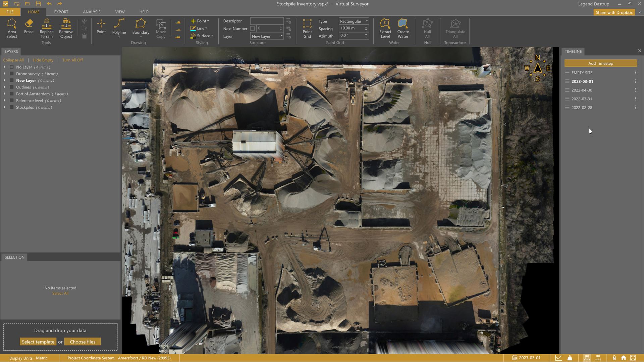Screen dimensions: 644x362
Task: Open the Layer dropdown showing New Layer
Action: (x=267, y=36)
